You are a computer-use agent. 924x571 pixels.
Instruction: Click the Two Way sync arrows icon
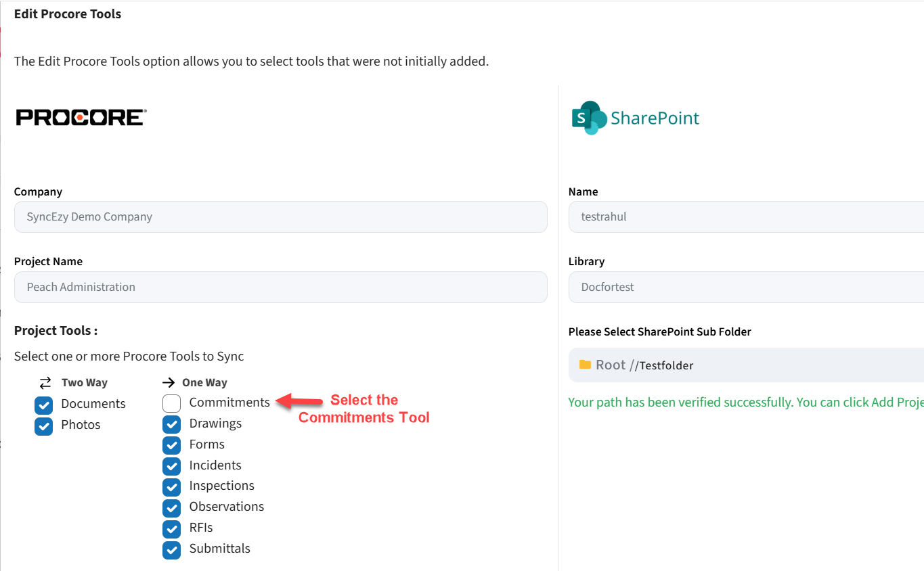(45, 382)
